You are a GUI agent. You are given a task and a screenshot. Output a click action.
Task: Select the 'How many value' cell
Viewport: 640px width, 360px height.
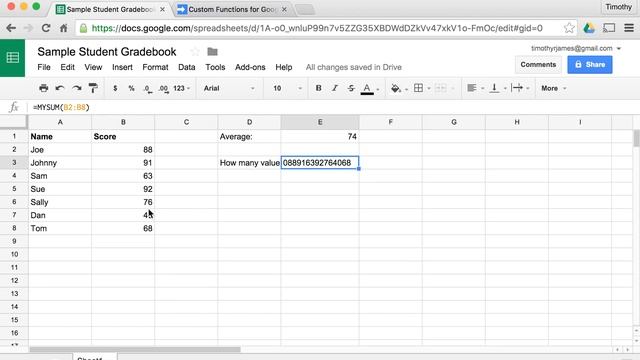tap(249, 163)
